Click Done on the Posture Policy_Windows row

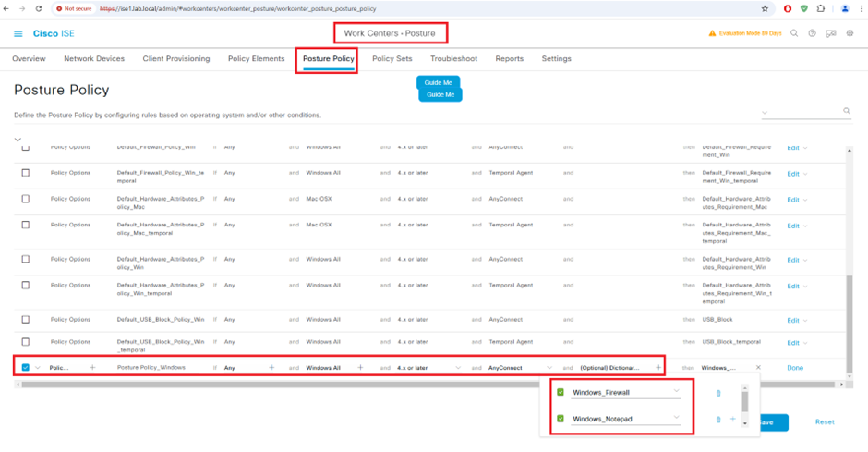(x=795, y=368)
